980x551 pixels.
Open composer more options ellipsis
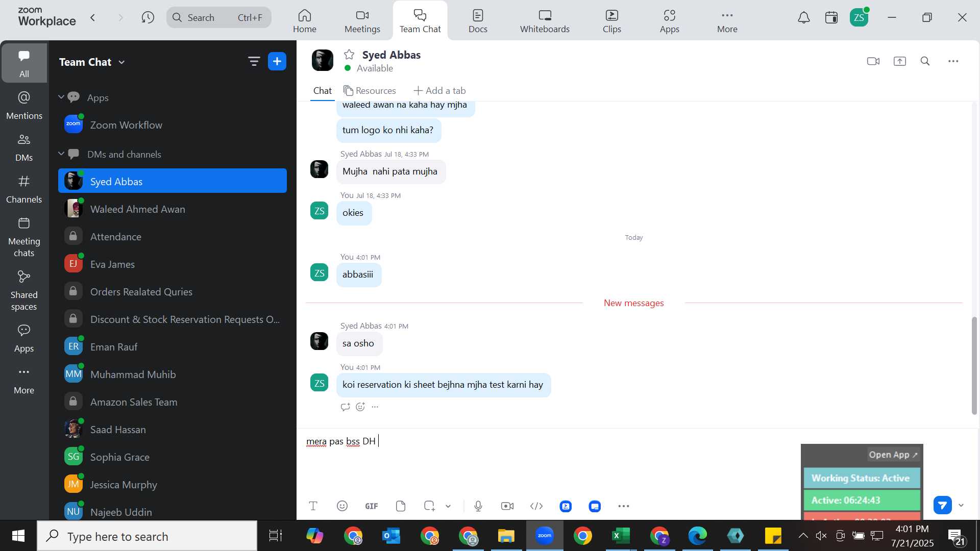pos(624,506)
